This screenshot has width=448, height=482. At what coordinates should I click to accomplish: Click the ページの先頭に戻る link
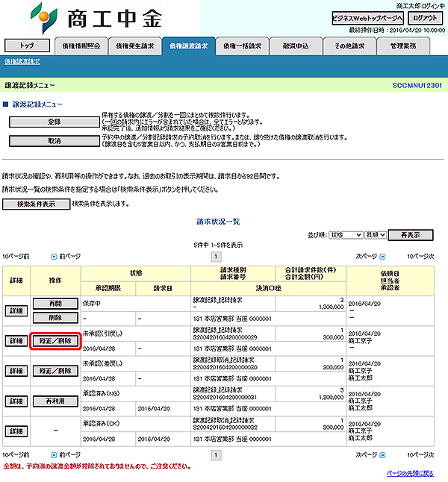410,473
